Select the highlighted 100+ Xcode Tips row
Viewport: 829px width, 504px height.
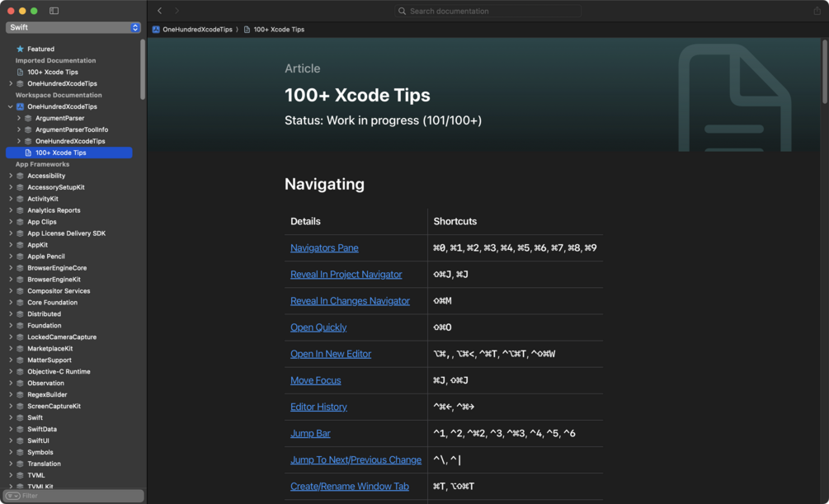point(68,153)
